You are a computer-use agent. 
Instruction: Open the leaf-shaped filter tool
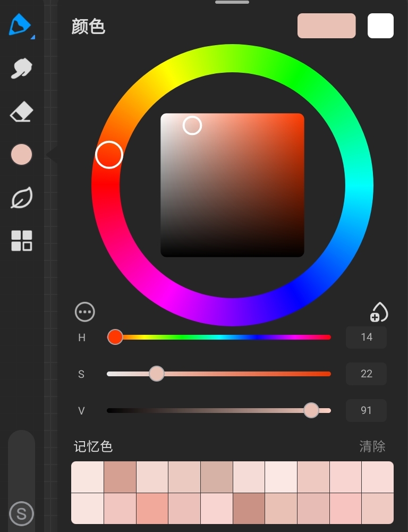pyautogui.click(x=21, y=198)
